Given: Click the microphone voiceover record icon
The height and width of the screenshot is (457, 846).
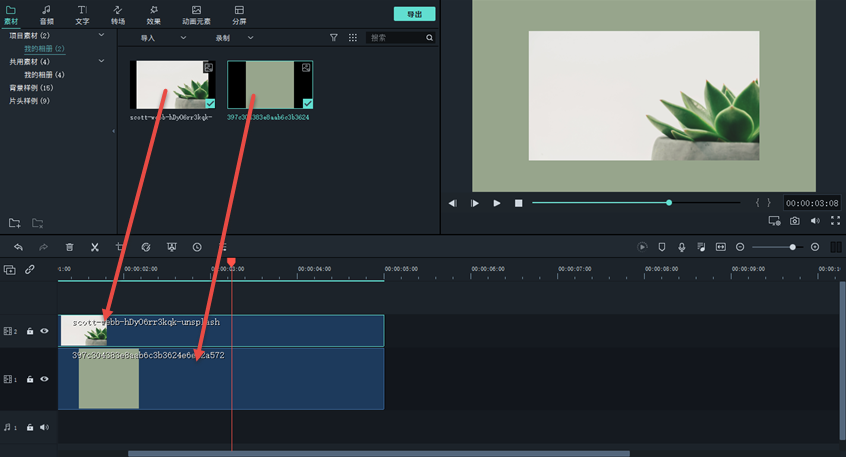Looking at the screenshot, I should (682, 247).
